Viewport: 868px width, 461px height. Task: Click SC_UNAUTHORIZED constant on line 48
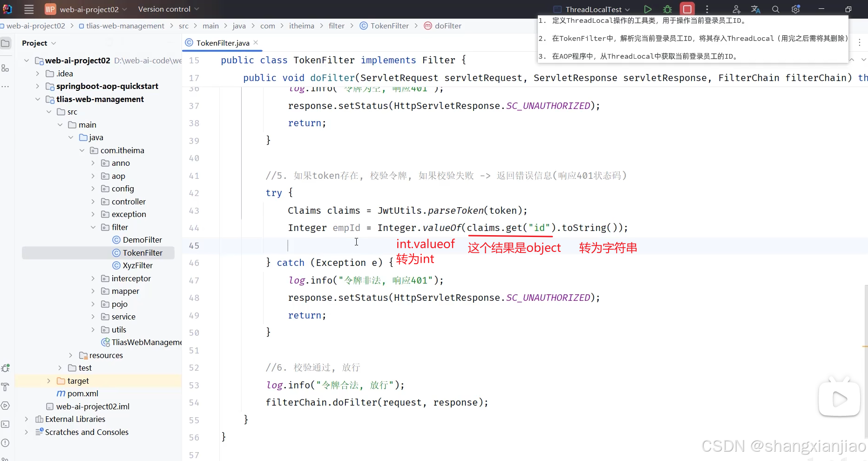point(548,298)
